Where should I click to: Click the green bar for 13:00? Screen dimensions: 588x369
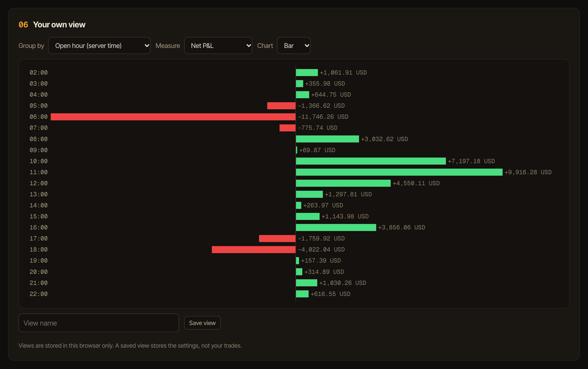coord(309,194)
